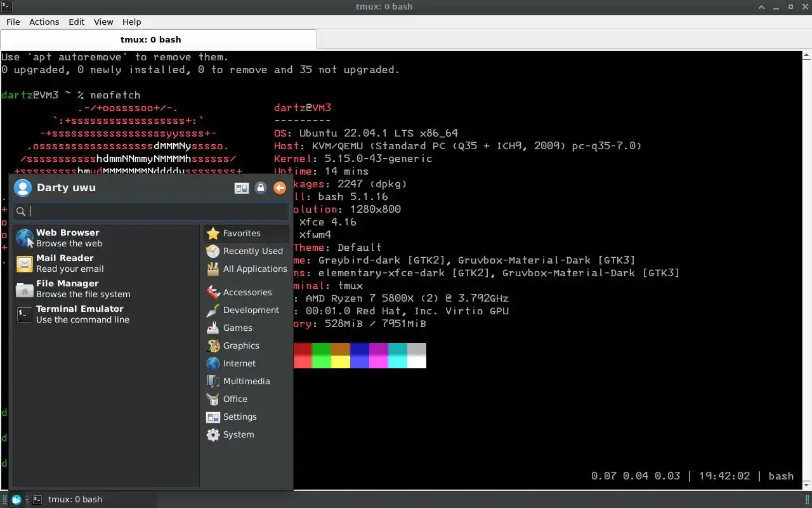The height and width of the screenshot is (508, 812).
Task: Click the magnifier icon in search box
Action: coord(21,211)
